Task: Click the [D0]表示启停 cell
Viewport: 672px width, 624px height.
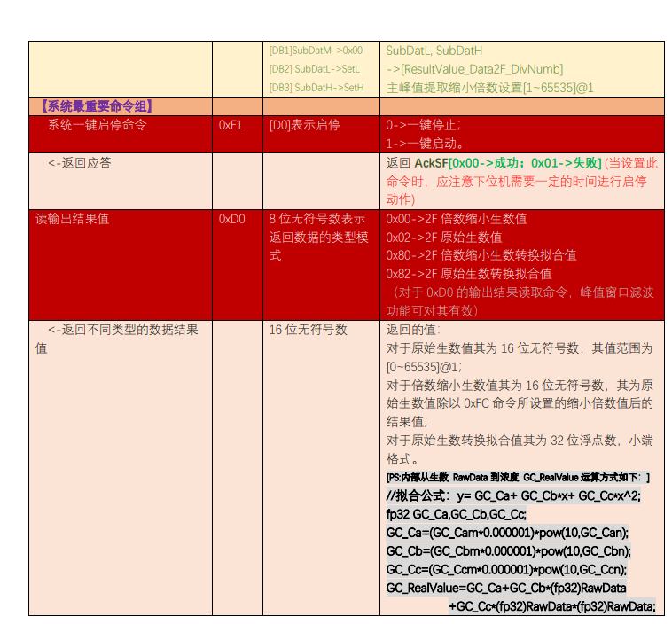Action: [x=304, y=125]
